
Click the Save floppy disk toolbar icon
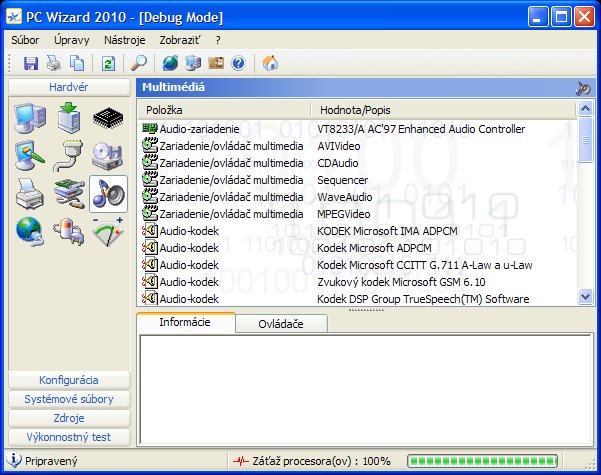31,63
